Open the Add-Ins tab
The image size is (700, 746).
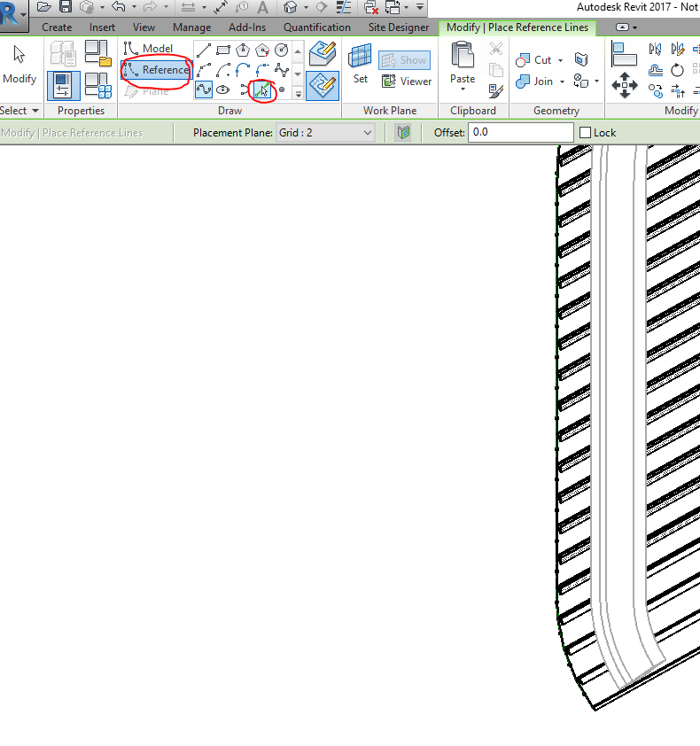tap(247, 27)
